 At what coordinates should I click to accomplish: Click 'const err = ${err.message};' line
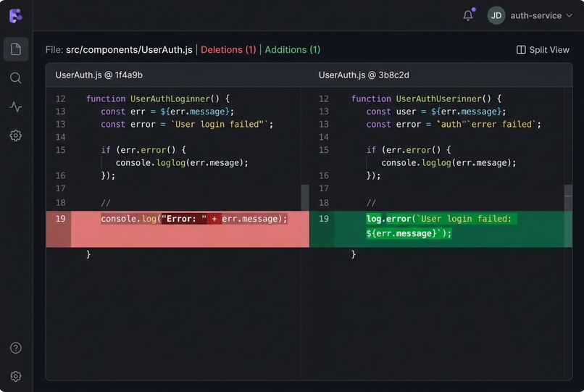[167, 112]
